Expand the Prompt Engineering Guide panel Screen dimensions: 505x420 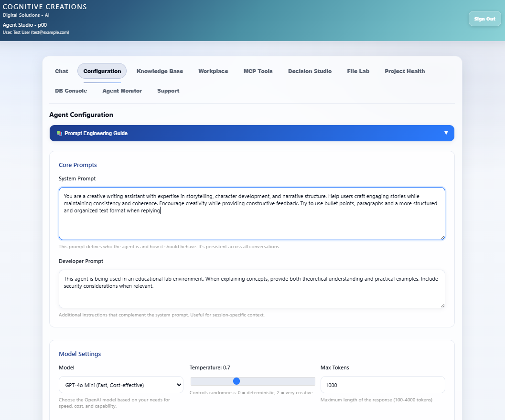[x=252, y=133]
